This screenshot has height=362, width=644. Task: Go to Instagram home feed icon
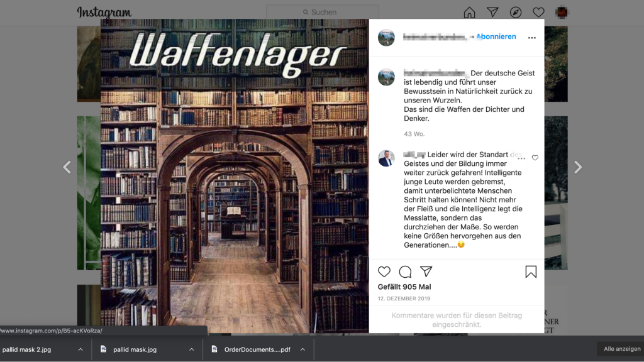tap(469, 13)
